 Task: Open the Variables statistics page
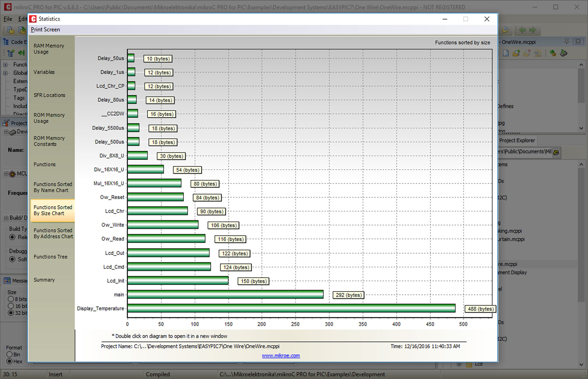click(x=44, y=72)
